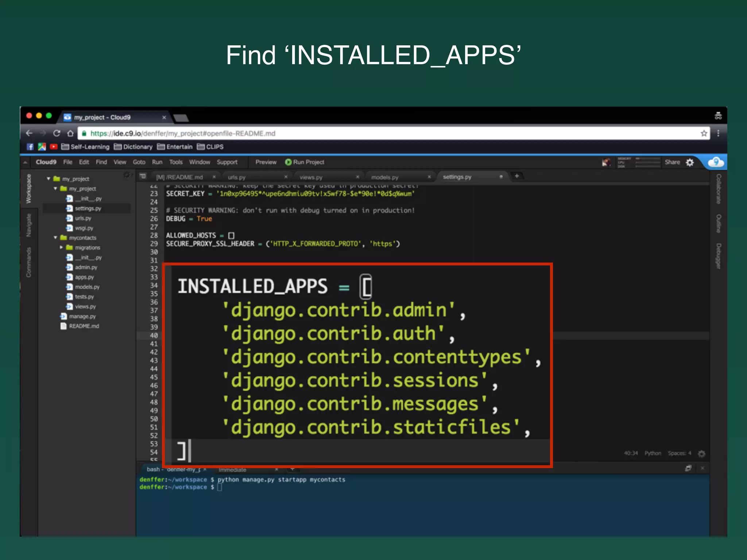
Task: Click the Share button
Action: pyautogui.click(x=672, y=162)
